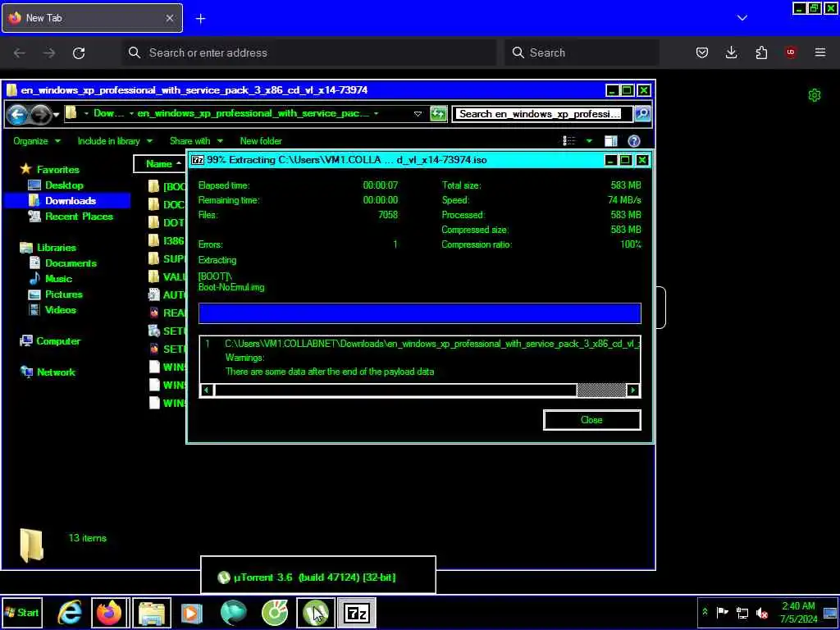Click the extraction progress bar
This screenshot has width=840, height=630.
pyautogui.click(x=419, y=313)
